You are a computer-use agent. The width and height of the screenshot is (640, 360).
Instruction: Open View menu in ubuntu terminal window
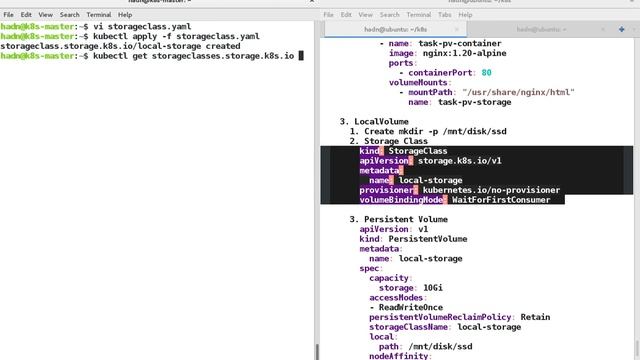click(365, 15)
